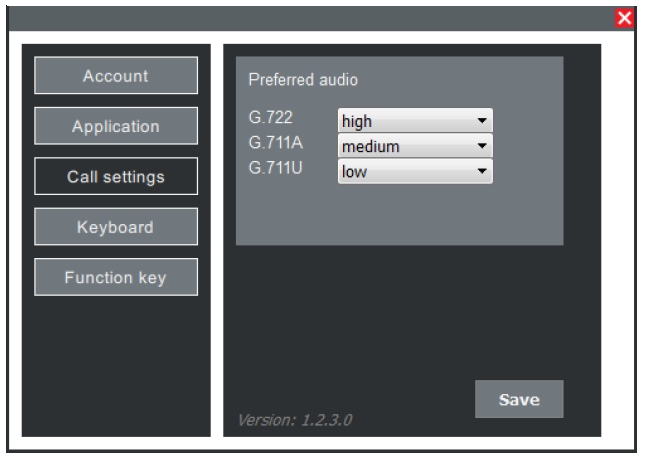Select the Call settings tab
Viewport: 645px width, 458px height.
click(116, 177)
